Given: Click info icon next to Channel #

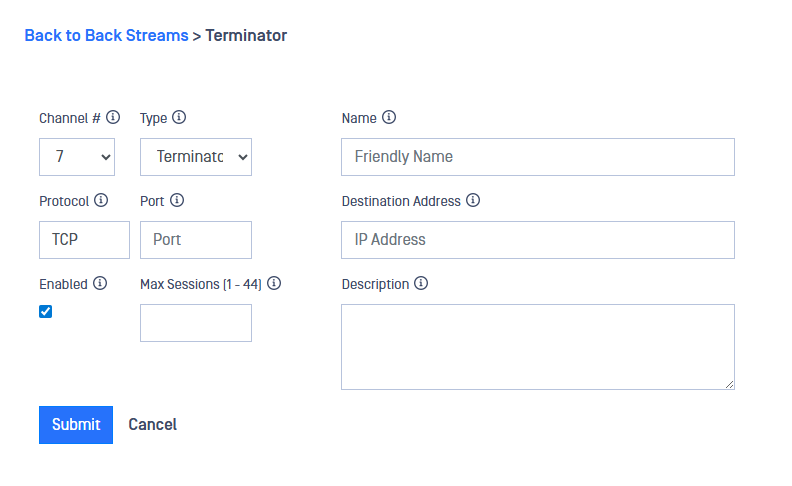Looking at the screenshot, I should (x=113, y=117).
